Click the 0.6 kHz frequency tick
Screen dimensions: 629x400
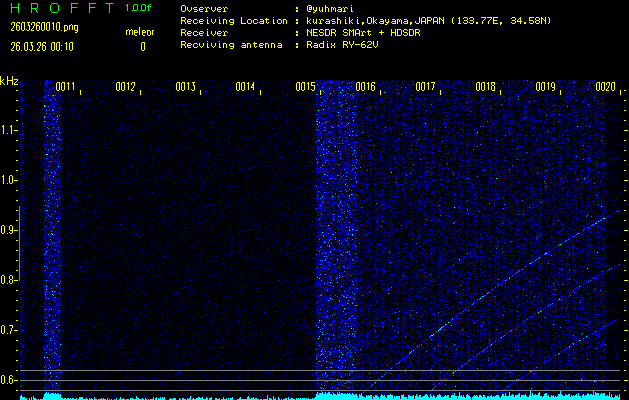(x=9, y=379)
